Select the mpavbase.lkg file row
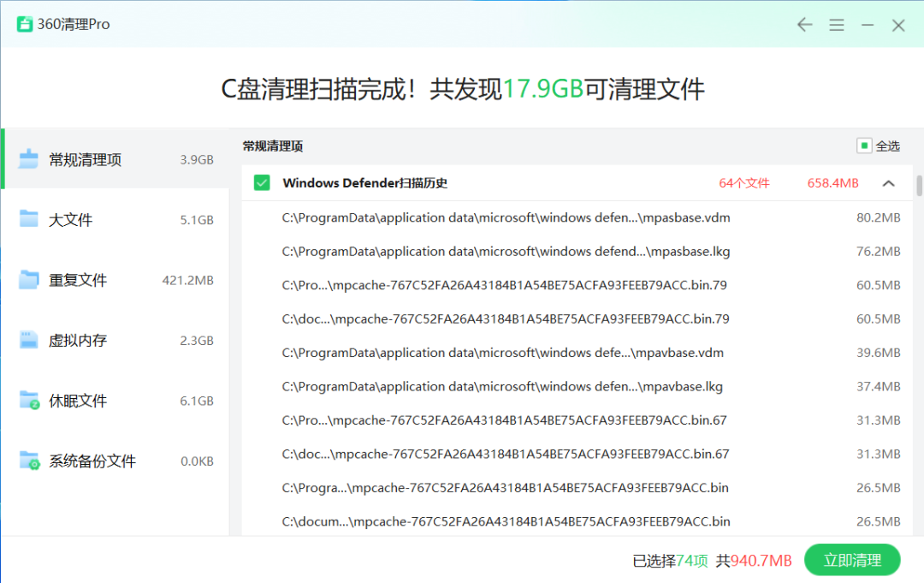The width and height of the screenshot is (924, 583). coord(577,386)
